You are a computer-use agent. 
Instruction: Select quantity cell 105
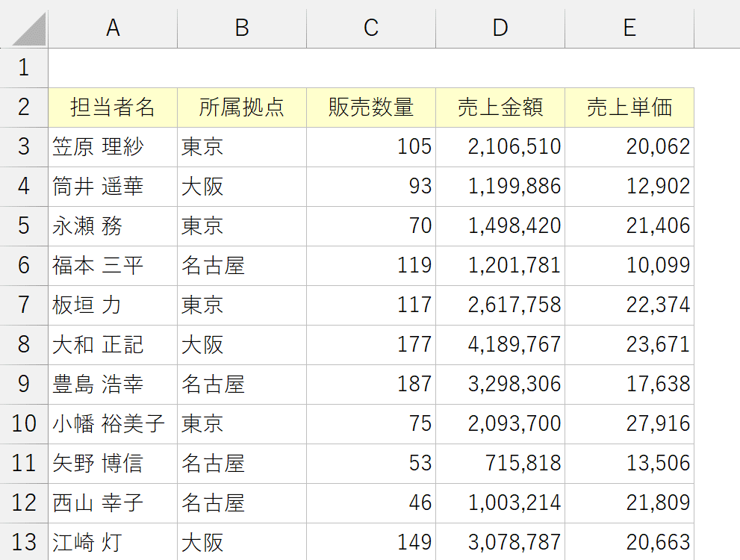pyautogui.click(x=371, y=147)
